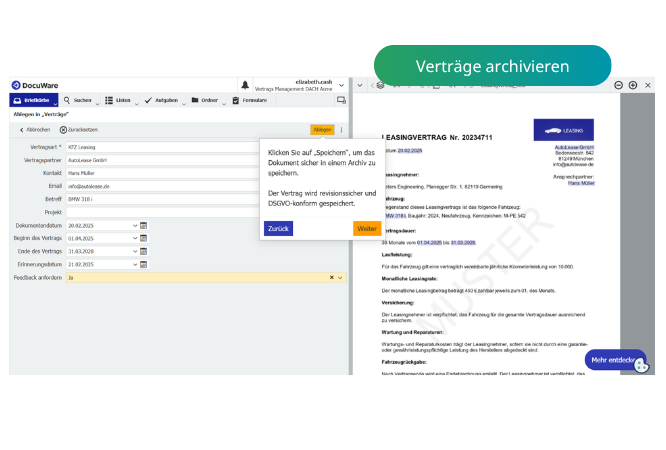Viewport: 666px width, 450px height.
Task: Expand the elizabeth.cash user menu
Action: [341, 85]
